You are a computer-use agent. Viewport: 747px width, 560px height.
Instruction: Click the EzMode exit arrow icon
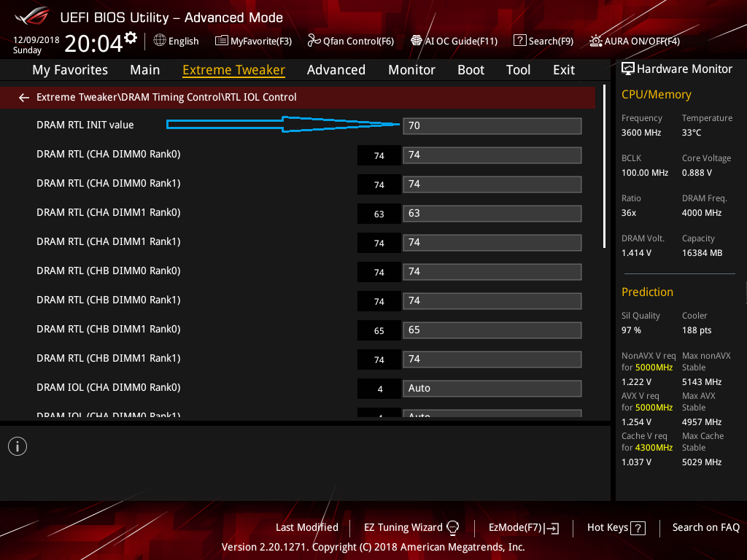[x=552, y=528]
